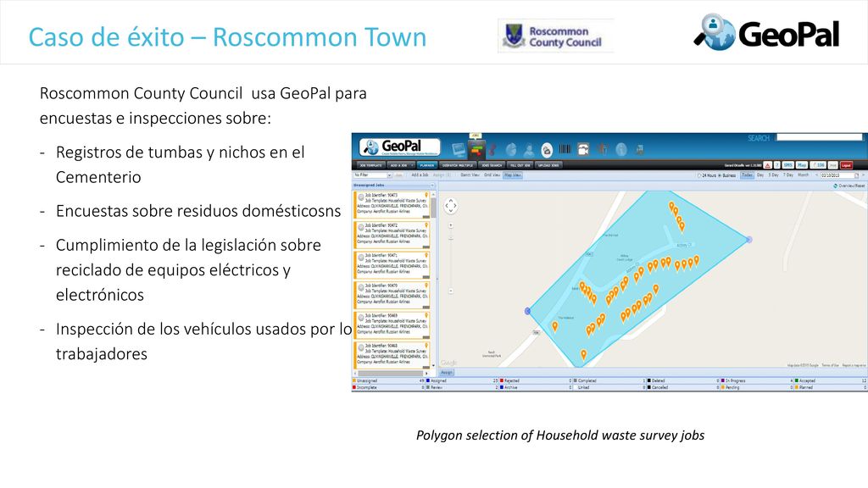Select the round checkbox on job 90468
This screenshot has height=488, width=868.
(x=361, y=347)
